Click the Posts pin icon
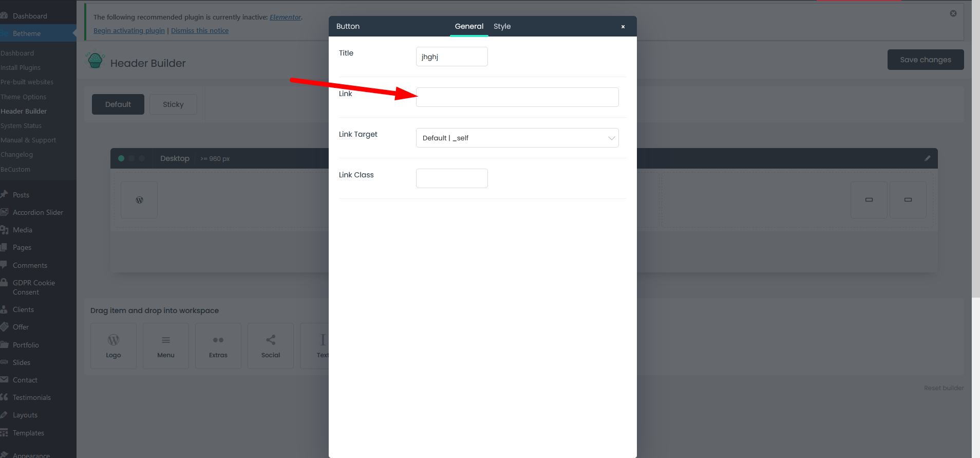 pyautogui.click(x=4, y=194)
